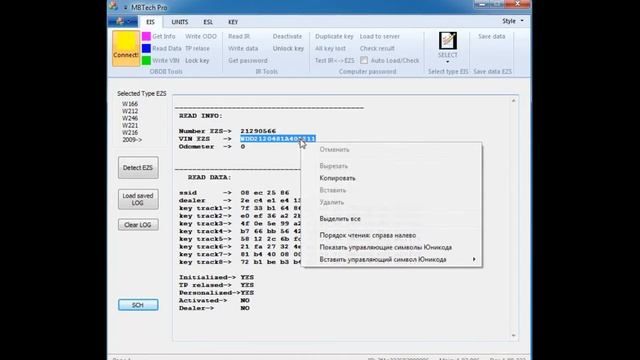Click the SELECT type EIS notepad icon

448,40
